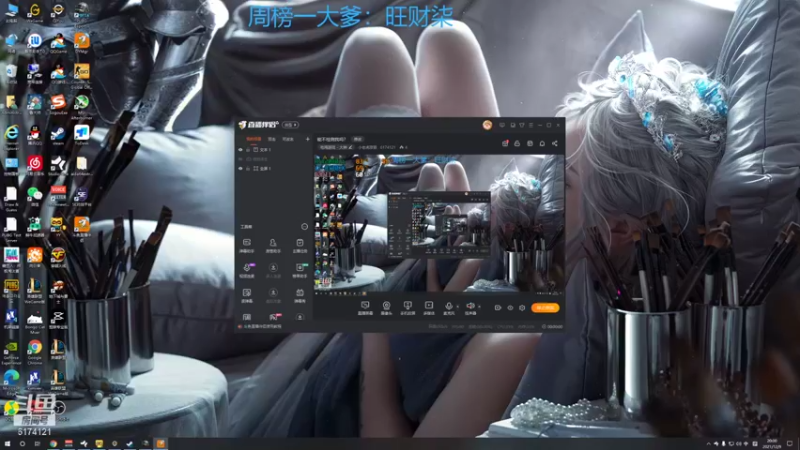This screenshot has height=450, width=800.
Task: Open the WeChat desktop shortcut
Action: tap(34, 196)
